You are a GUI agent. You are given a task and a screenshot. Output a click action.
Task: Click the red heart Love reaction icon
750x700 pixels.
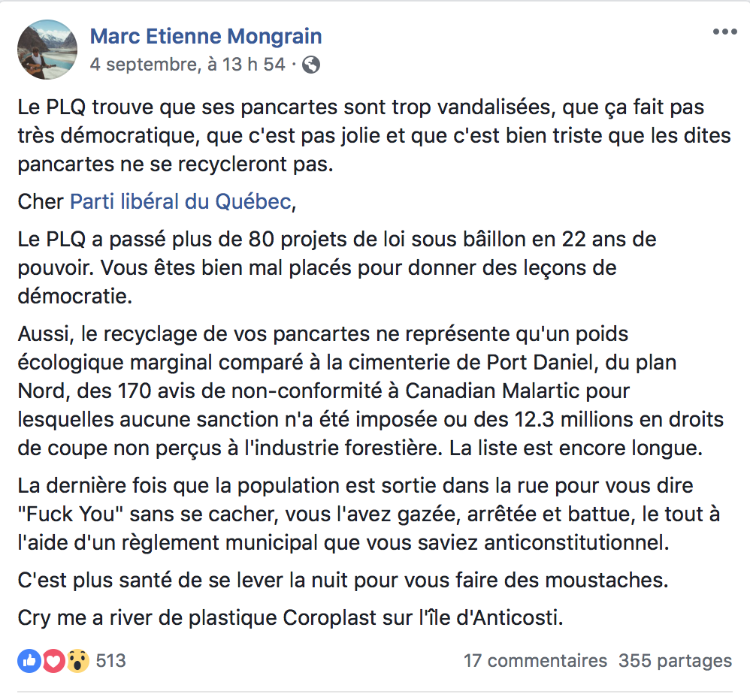(x=53, y=661)
